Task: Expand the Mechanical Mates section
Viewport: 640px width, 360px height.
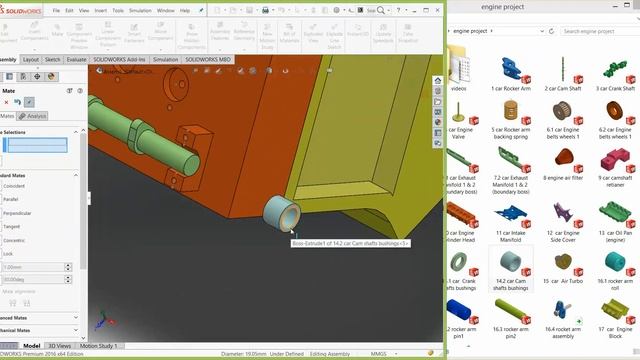Action: 76,330
